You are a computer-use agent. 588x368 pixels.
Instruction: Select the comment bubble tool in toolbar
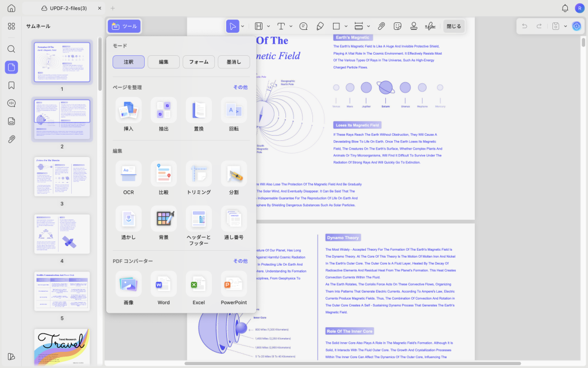coord(303,26)
